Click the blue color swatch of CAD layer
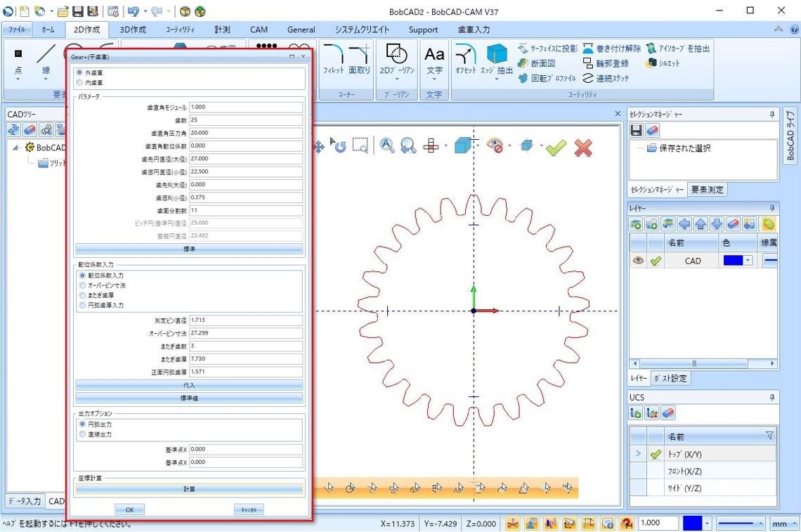The width and height of the screenshot is (801, 532). (x=733, y=261)
